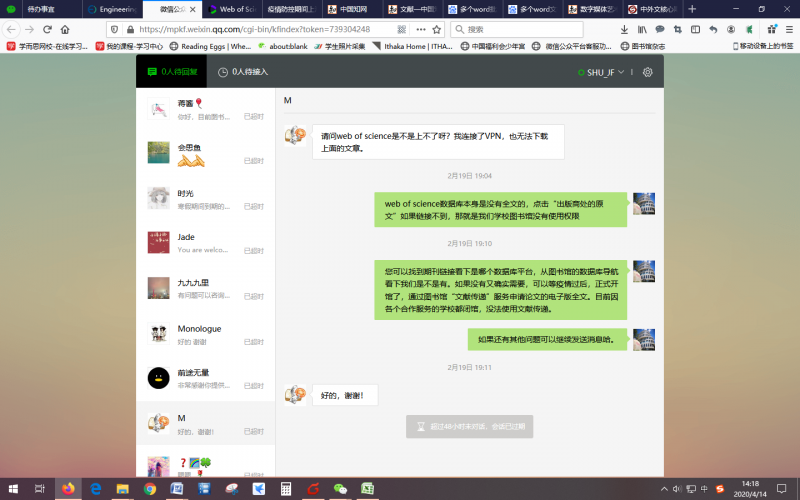The width and height of the screenshot is (800, 500).
Task: Open the about:blank bookmark
Action: pos(283,46)
